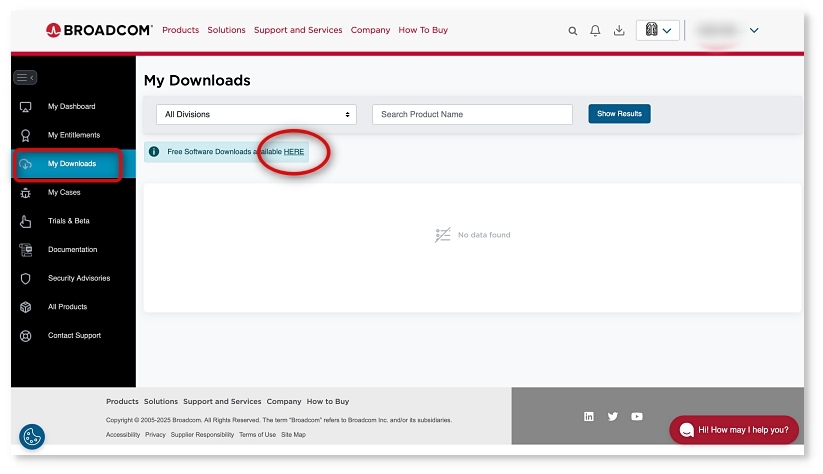Click the download icon in top bar
The image size is (823, 474).
coord(619,31)
